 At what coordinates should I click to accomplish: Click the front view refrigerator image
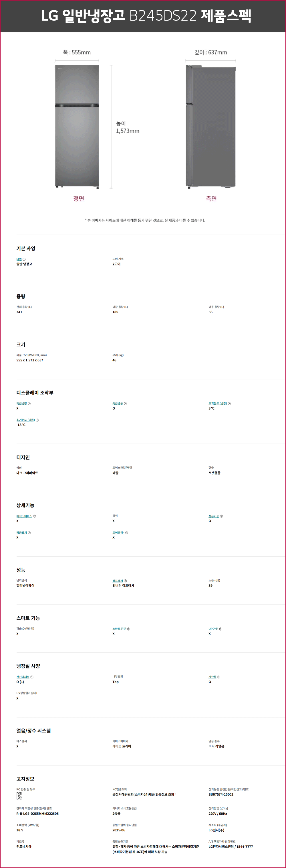[x=77, y=126]
